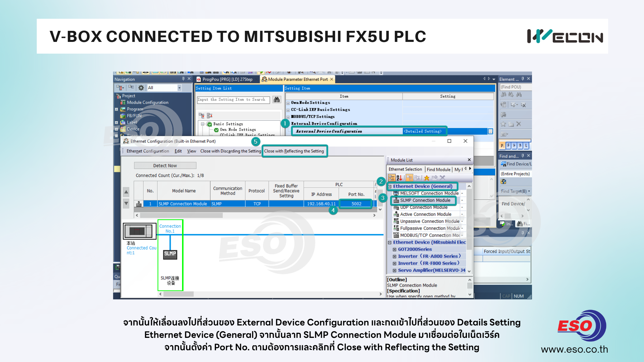
Task: Expand Servo Amplifier (MELSERVO-J4) group
Action: tap(394, 270)
